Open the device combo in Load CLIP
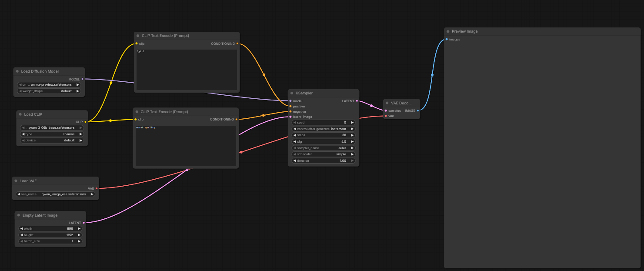The image size is (644, 271). point(52,141)
